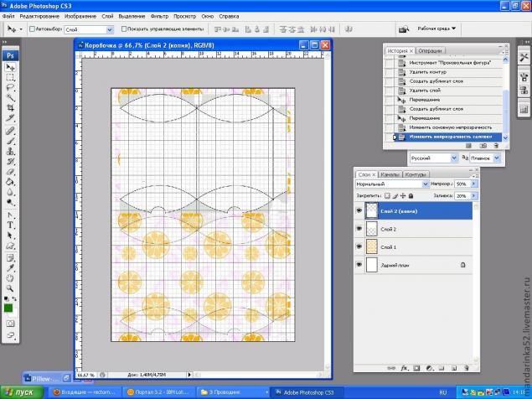Select the Custom Shape tool

(11, 246)
